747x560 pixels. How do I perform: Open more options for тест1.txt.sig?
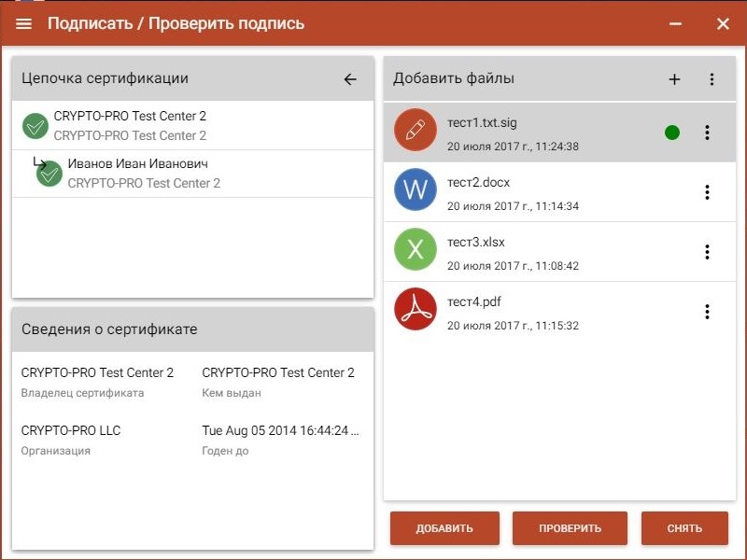point(707,133)
